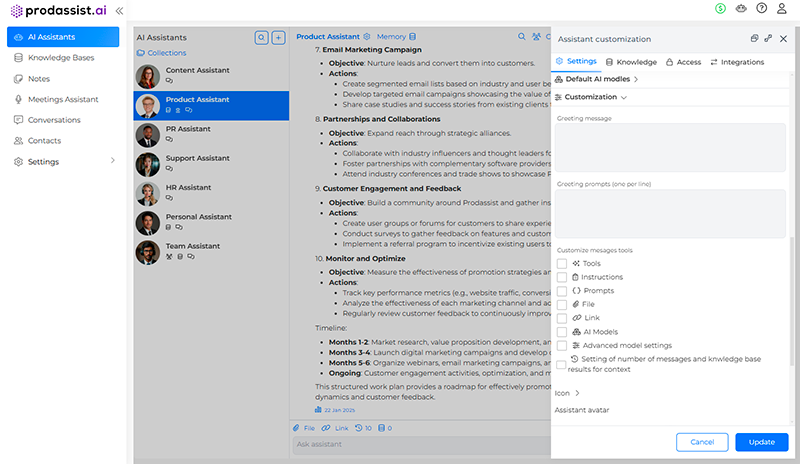Check the Instructions checkbox
Viewport: 800px width, 464px height.
tap(562, 277)
